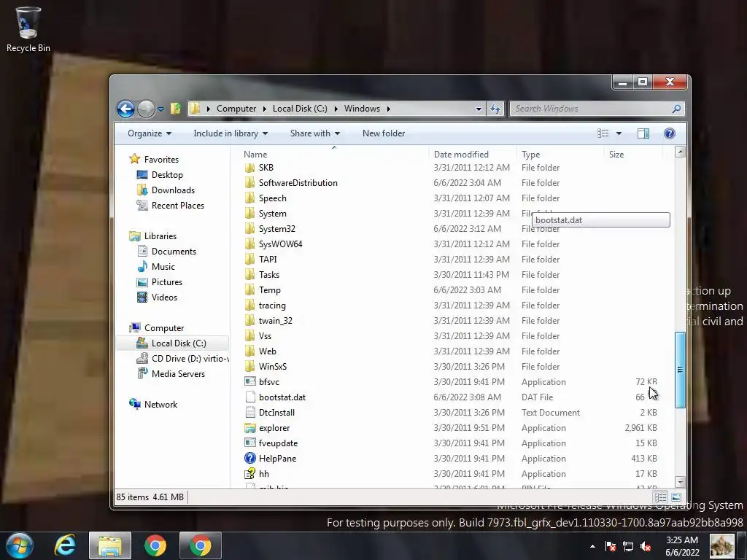Viewport: 747px width, 560px height.
Task: Show hidden tray icons arrow
Action: coord(592,546)
